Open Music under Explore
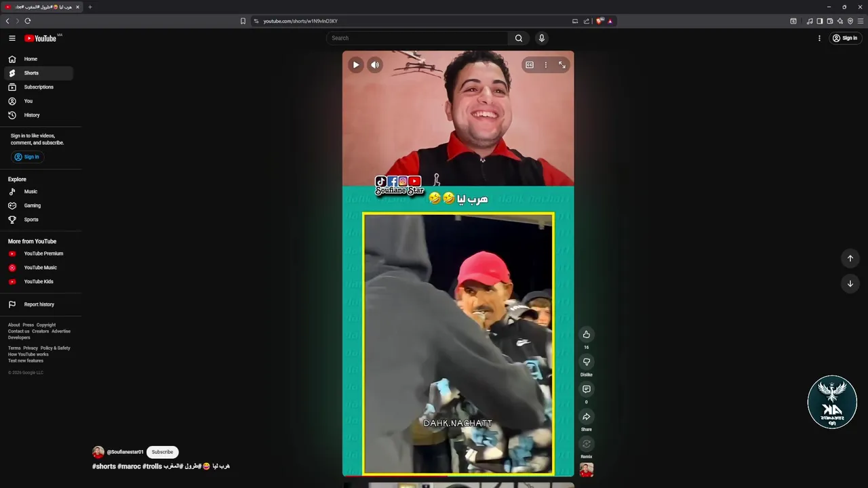This screenshot has width=868, height=488. point(38,192)
